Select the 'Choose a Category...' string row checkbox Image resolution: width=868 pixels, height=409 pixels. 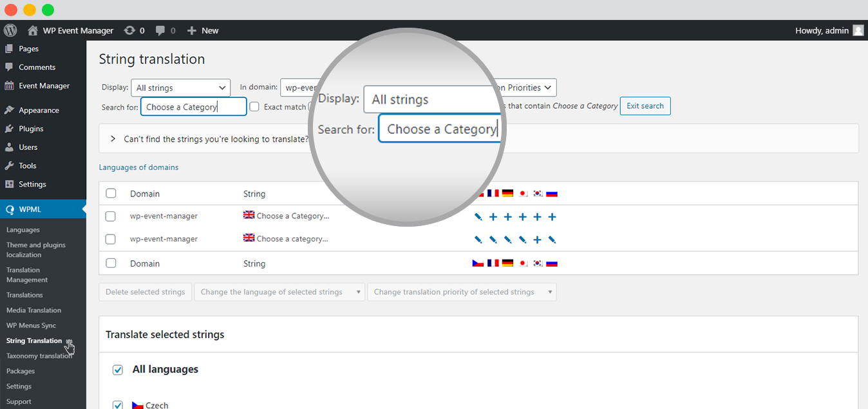point(111,216)
